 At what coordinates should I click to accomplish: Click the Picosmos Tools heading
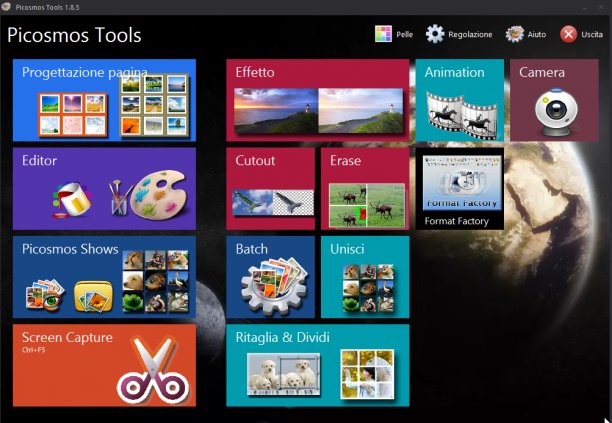(x=74, y=35)
